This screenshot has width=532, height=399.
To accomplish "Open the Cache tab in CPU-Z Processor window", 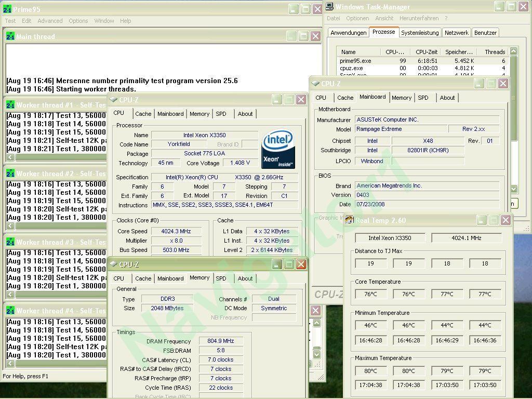I will pyautogui.click(x=143, y=114).
